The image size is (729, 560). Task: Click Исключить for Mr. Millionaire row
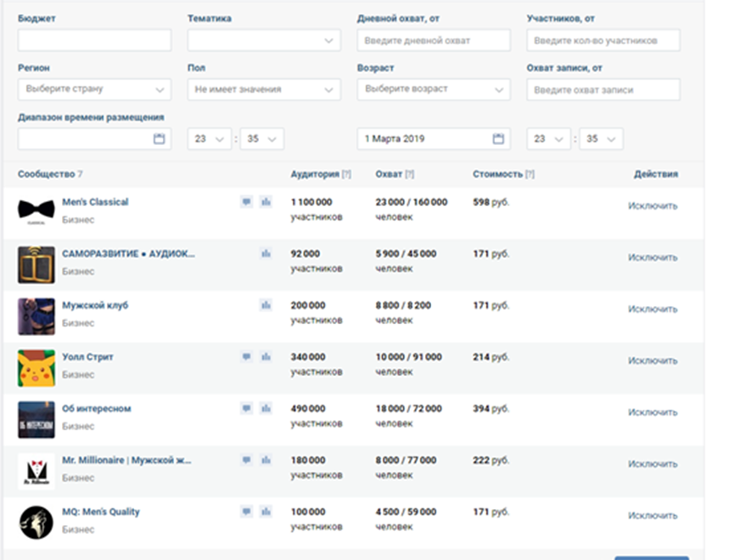(x=653, y=464)
